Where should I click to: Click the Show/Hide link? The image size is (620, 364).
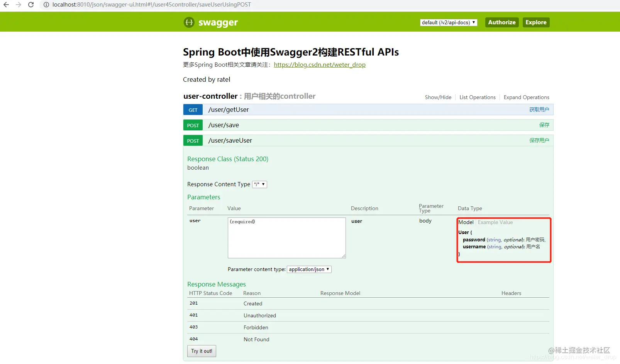(x=438, y=97)
